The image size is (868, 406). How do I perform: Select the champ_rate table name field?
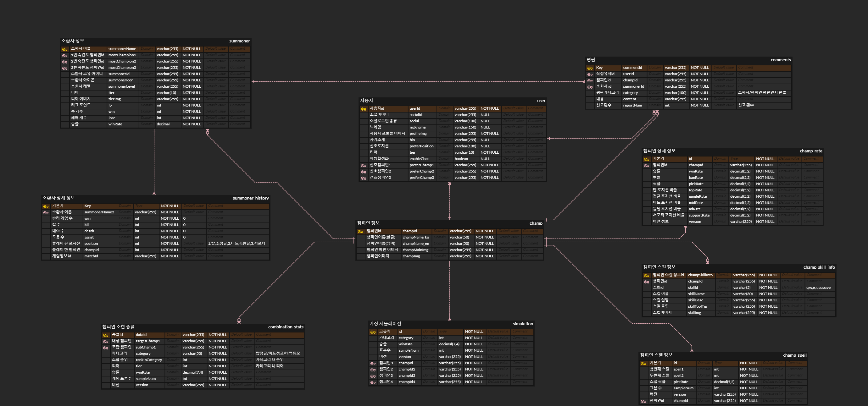point(811,151)
